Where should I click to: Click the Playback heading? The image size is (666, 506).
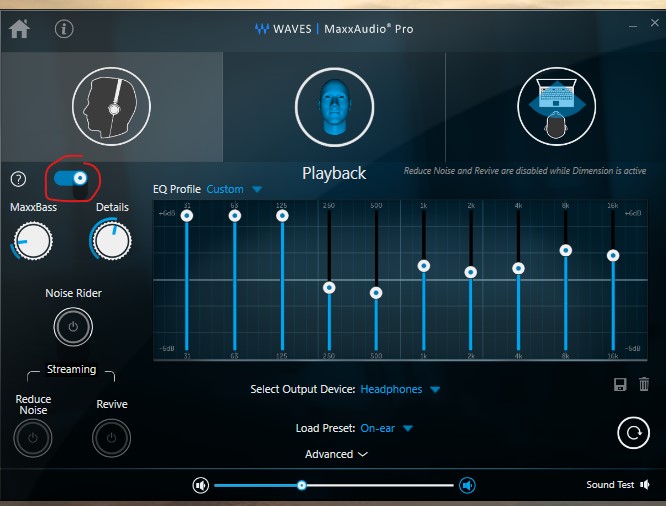(x=334, y=173)
